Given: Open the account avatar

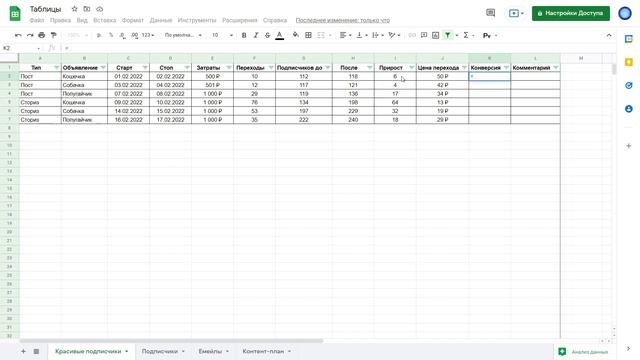Looking at the screenshot, I should tap(625, 13).
